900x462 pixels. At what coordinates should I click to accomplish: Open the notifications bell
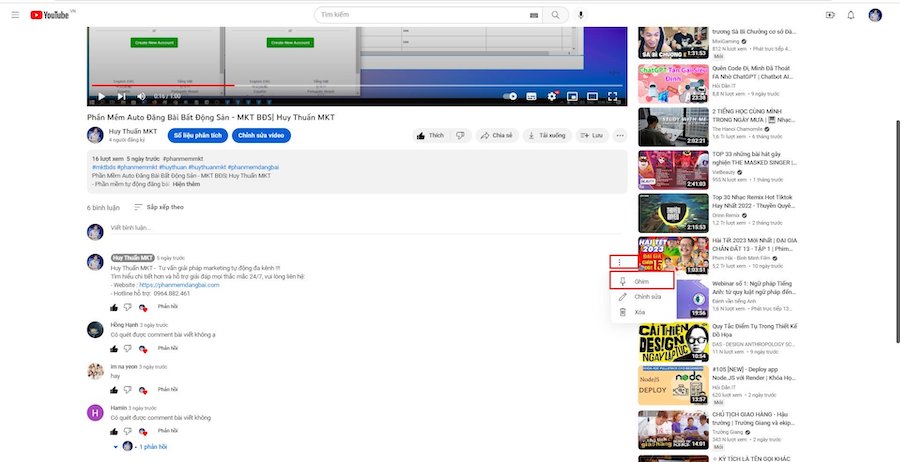coord(851,15)
